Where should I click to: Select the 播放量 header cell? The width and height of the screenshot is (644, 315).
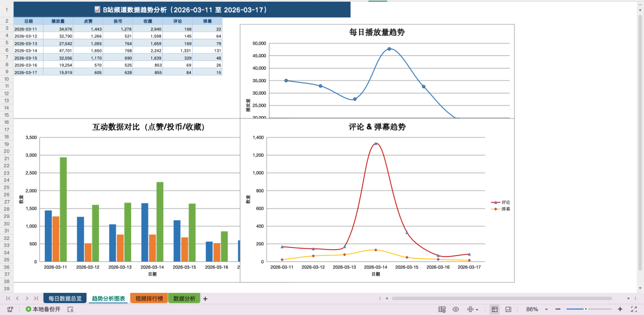click(x=58, y=21)
